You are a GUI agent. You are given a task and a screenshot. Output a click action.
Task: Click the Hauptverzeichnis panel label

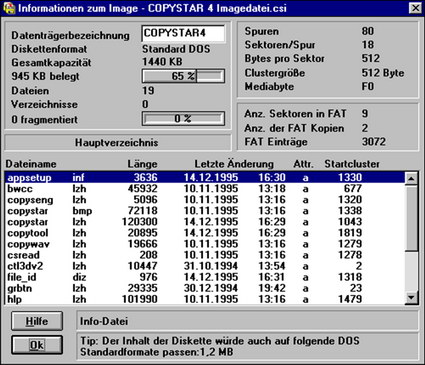coord(117,143)
